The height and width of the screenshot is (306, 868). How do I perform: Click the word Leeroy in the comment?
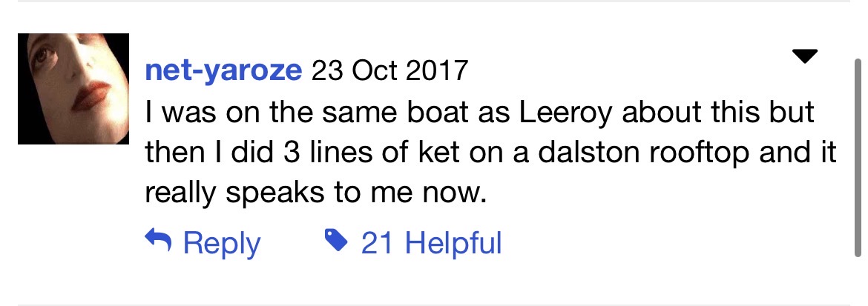564,113
